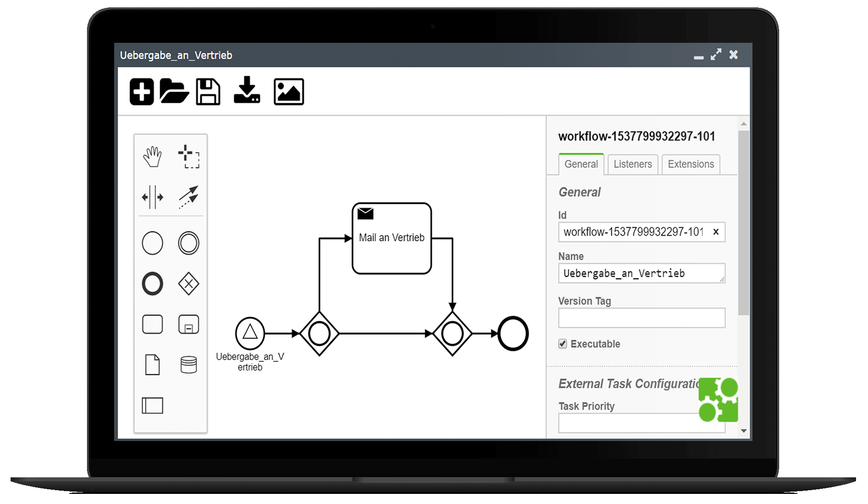This screenshot has width=868, height=504.
Task: Click into the Task Priority field
Action: pyautogui.click(x=642, y=423)
